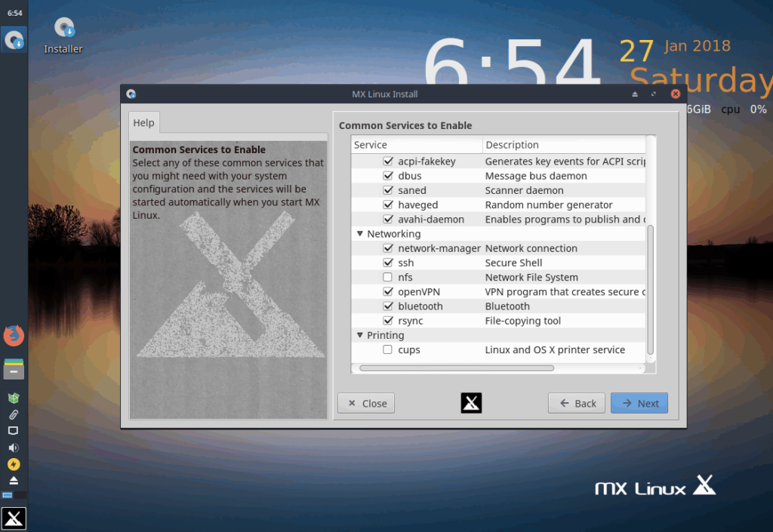Select the 'Bluetooth' description cell
This screenshot has width=773, height=532.
pyautogui.click(x=507, y=306)
